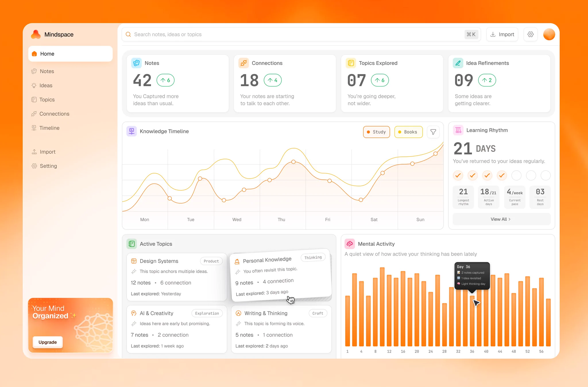Click the Ideas lightbulb icon
588x387 pixels.
(34, 85)
